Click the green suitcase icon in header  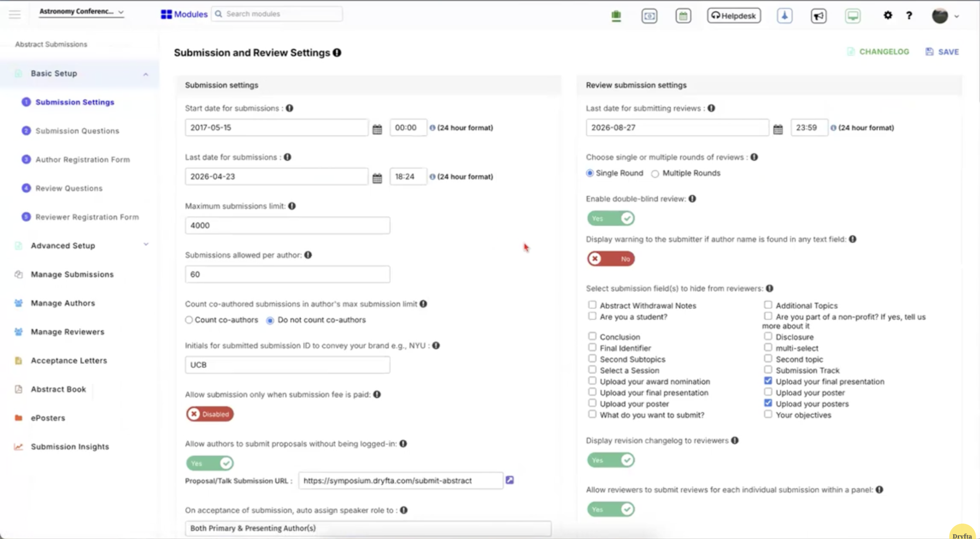tap(616, 16)
